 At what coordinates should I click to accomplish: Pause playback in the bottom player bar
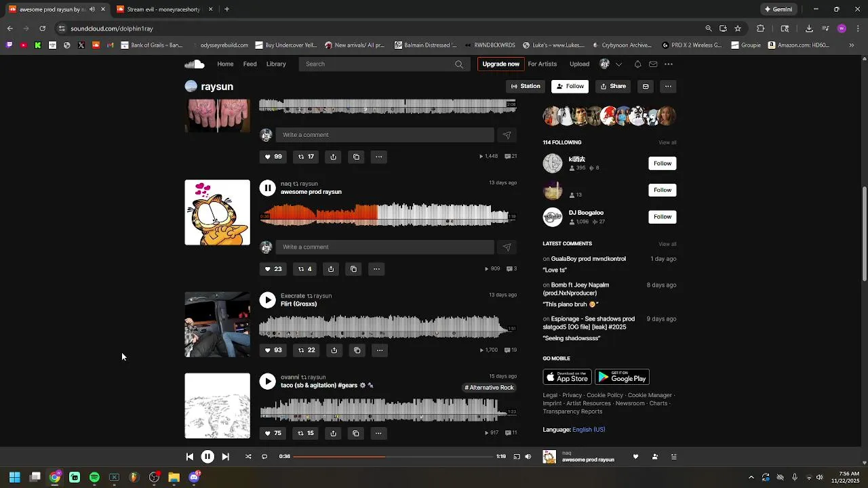208,457
